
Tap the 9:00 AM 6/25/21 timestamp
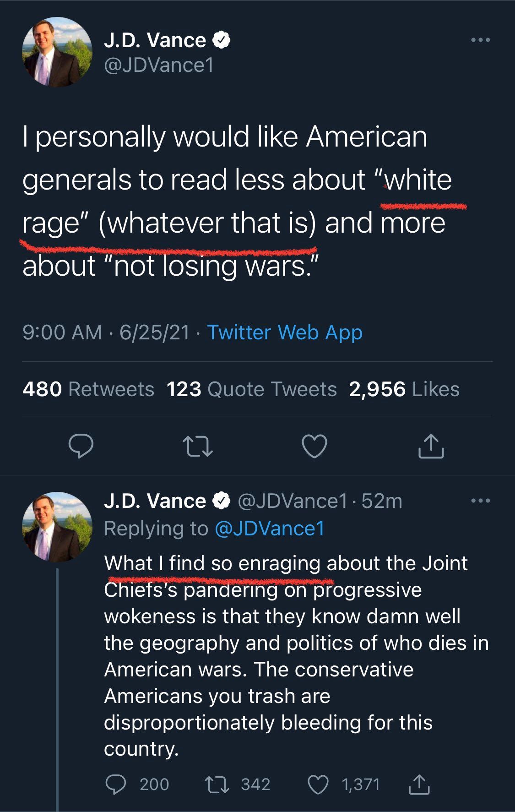[x=106, y=332]
